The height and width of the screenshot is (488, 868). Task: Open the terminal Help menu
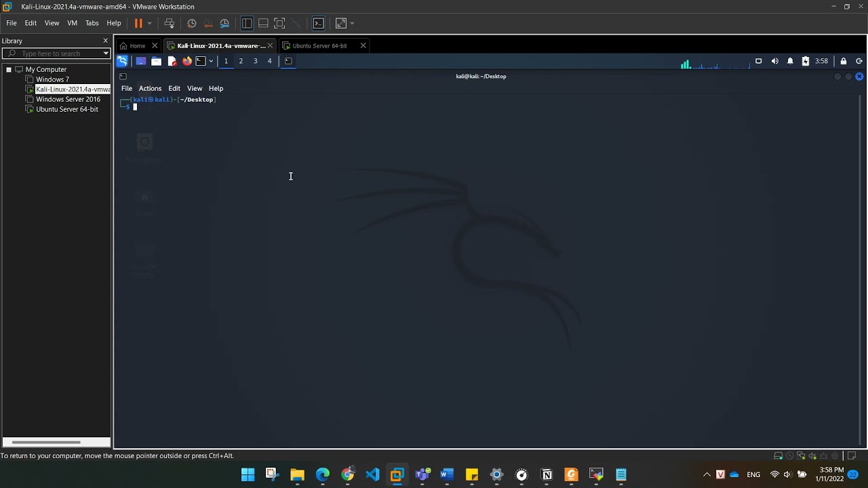click(216, 88)
